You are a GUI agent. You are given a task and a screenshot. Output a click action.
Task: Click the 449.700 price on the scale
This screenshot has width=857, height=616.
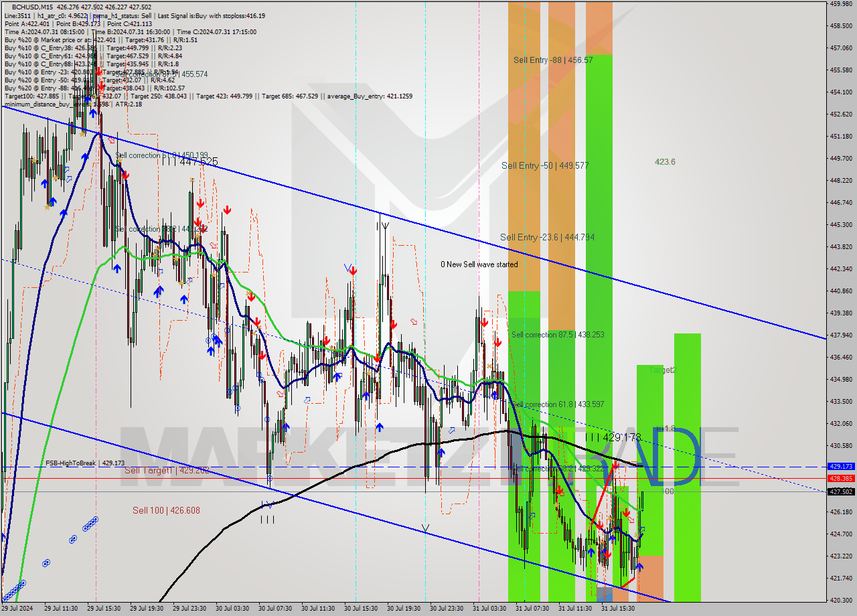(840, 158)
